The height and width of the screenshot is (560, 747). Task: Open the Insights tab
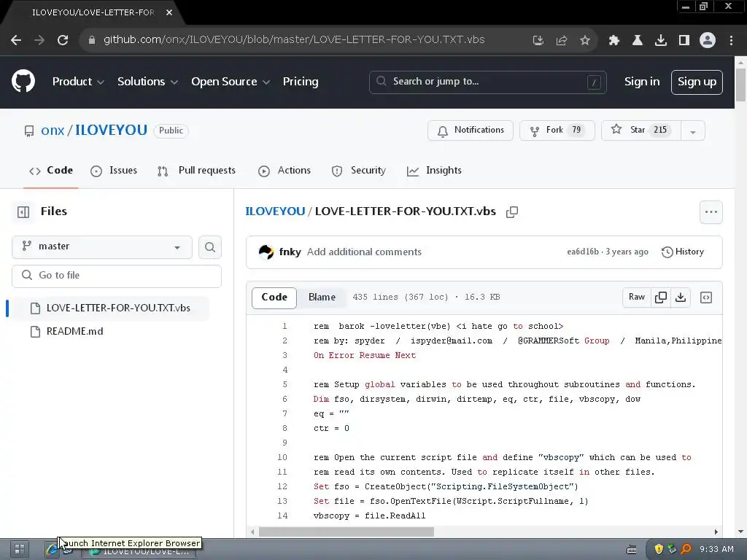[434, 171]
